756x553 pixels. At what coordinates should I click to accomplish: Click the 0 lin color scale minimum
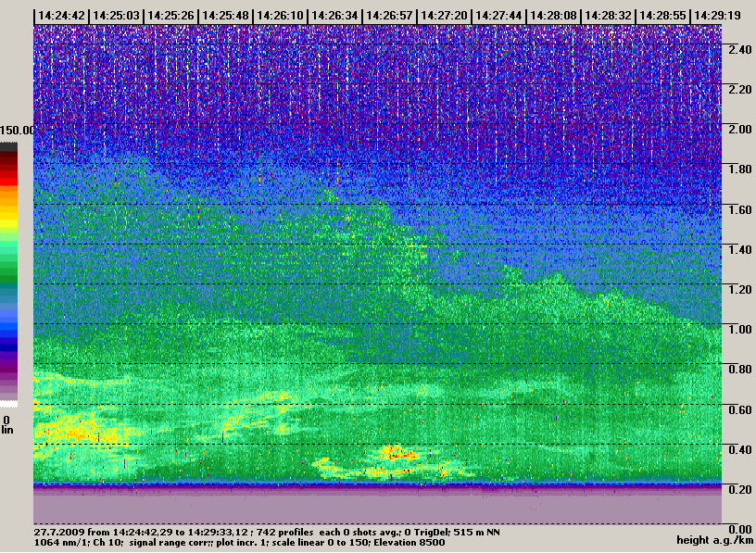click(x=6, y=425)
